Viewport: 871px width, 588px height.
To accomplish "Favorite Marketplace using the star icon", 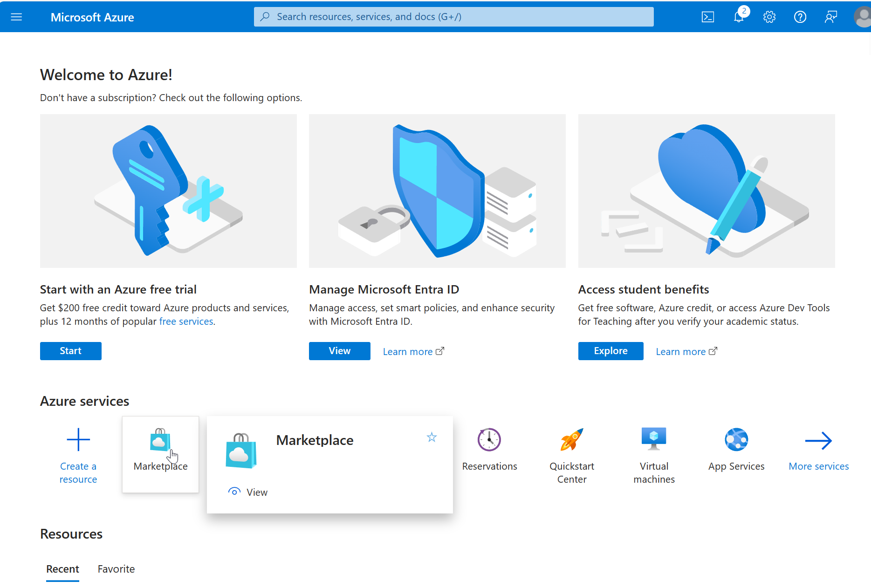I will point(432,438).
